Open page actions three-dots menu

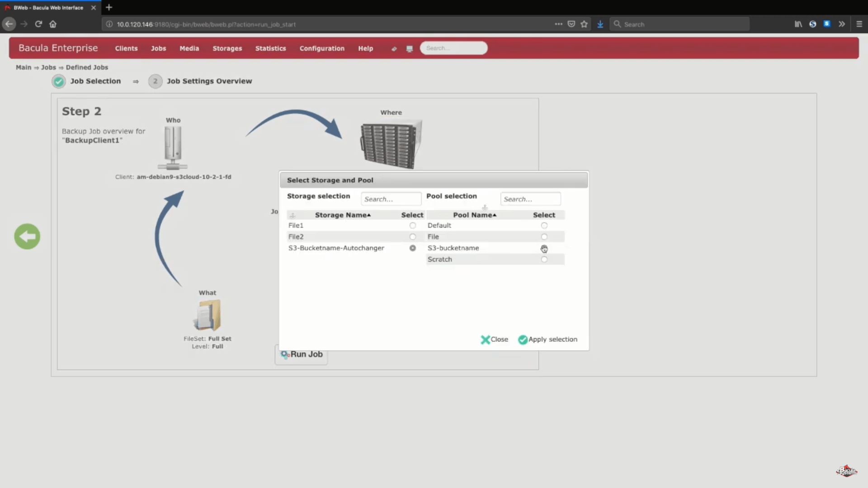pyautogui.click(x=559, y=24)
